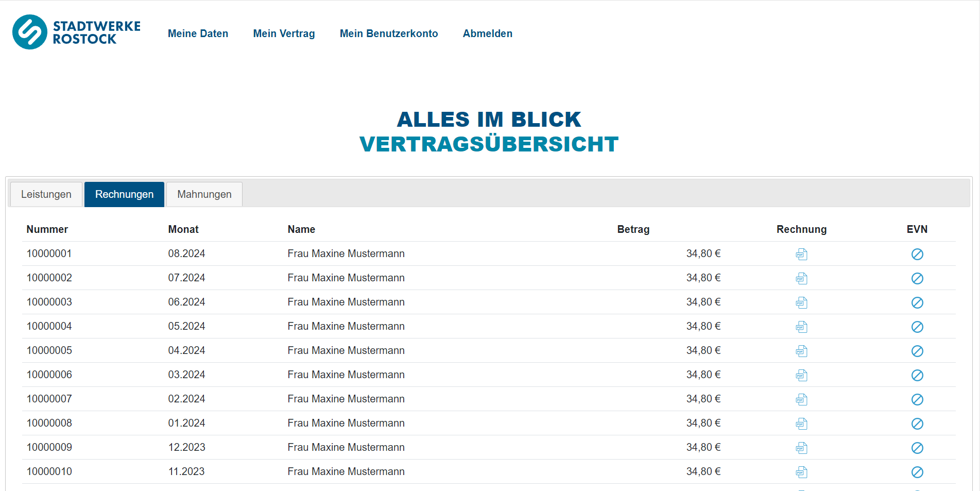
Task: Open the PDF invoice for 07.2024
Action: [x=801, y=278]
